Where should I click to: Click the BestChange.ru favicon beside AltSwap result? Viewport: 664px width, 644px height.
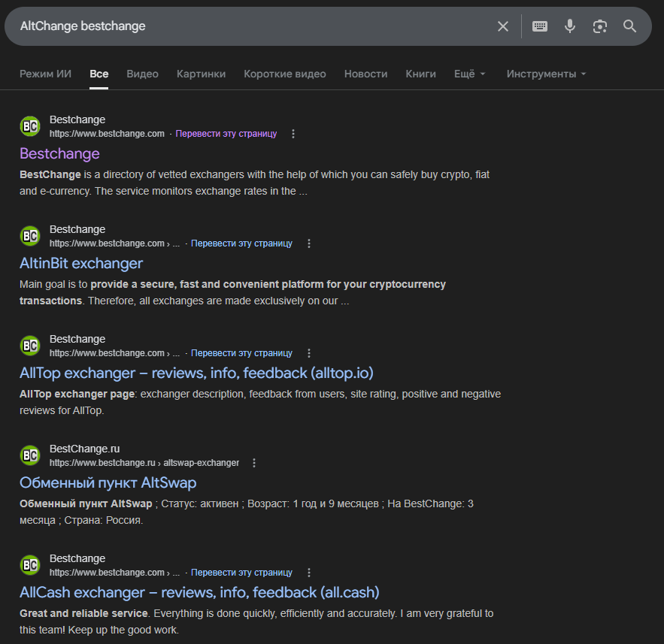[29, 455]
